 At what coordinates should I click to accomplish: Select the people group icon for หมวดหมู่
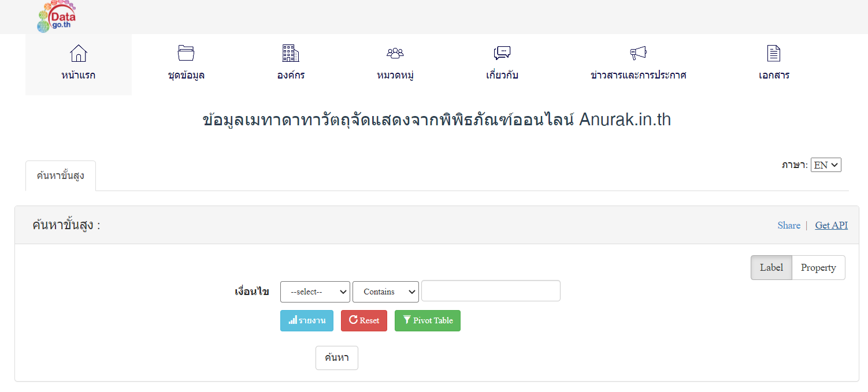(395, 53)
